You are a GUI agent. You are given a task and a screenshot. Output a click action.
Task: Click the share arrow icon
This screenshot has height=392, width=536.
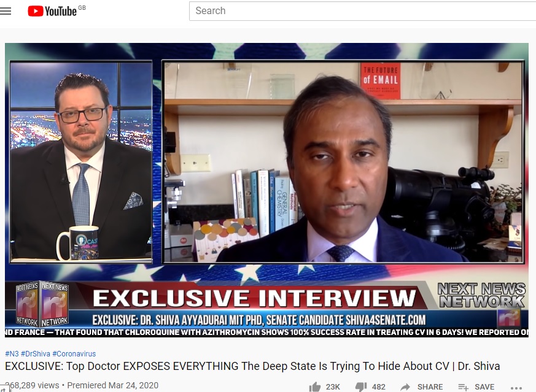tap(405, 386)
